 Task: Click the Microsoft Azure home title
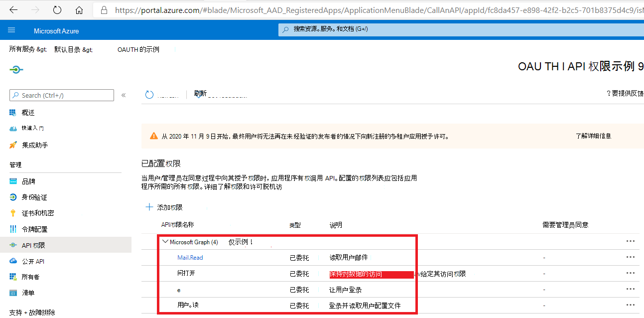tap(56, 31)
